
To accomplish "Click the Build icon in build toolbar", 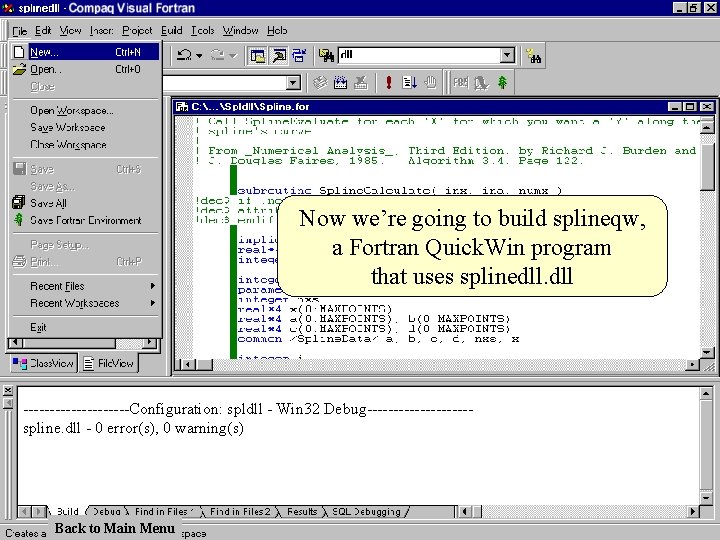I will [340, 83].
